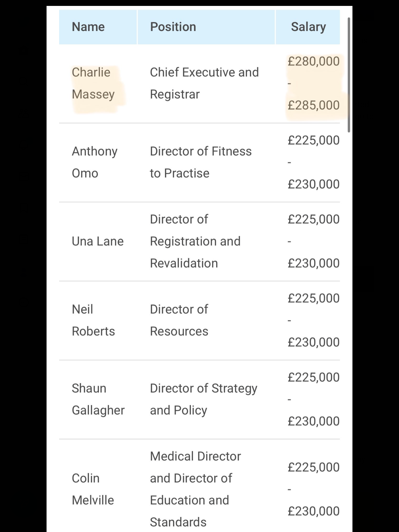Click Director of Strategy and Policy text
399x532 pixels.
pos(203,399)
